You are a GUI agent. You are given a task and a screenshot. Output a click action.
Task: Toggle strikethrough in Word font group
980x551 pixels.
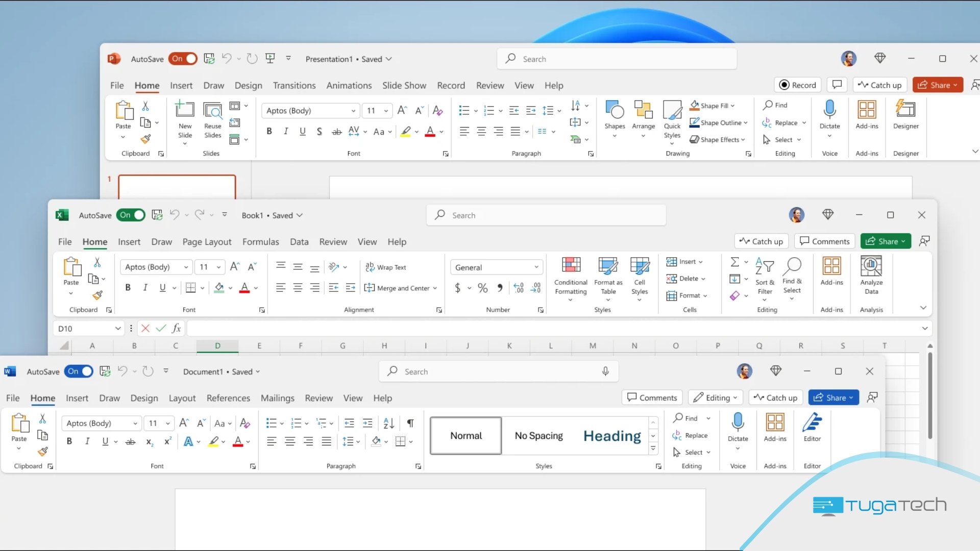pyautogui.click(x=131, y=442)
